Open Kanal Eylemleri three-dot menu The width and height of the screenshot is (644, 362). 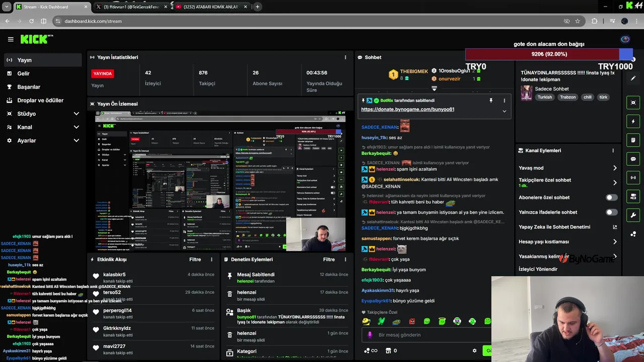point(613,150)
